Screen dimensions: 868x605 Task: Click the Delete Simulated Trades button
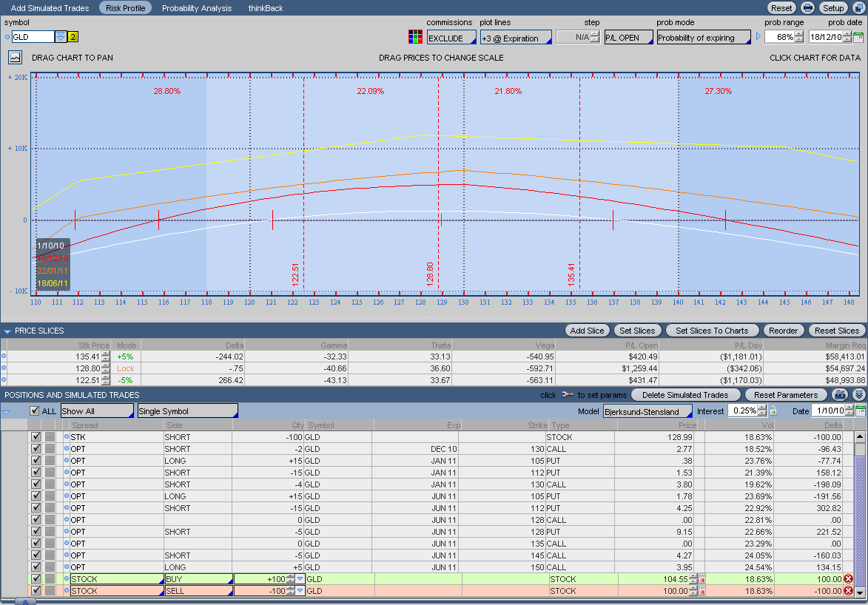pos(685,395)
